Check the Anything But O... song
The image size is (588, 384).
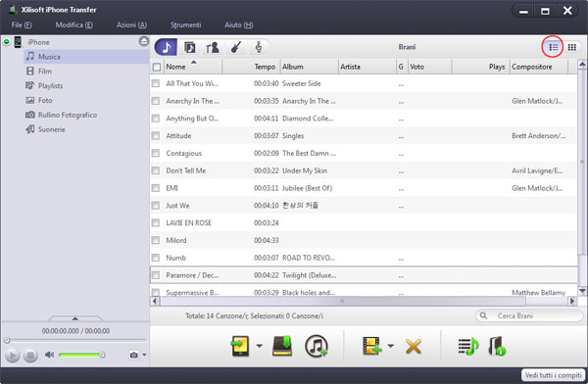pos(156,119)
